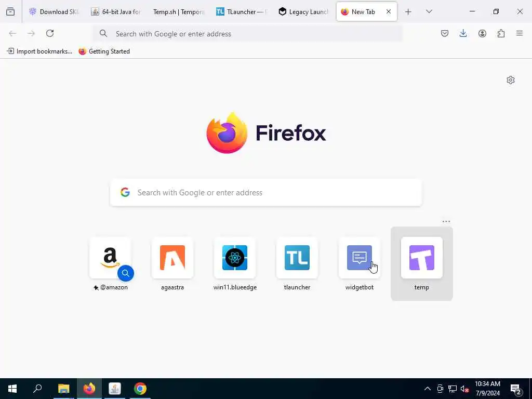Show hidden system tray icons
This screenshot has width=532, height=399.
(x=428, y=389)
